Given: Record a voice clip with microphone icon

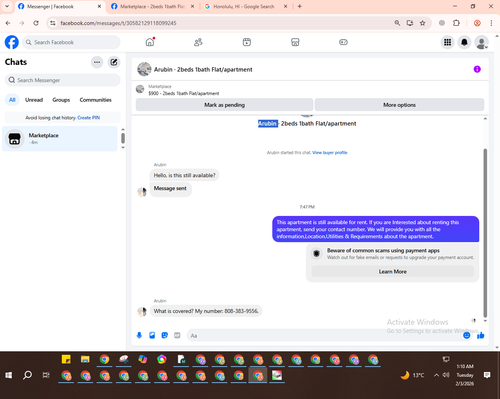Looking at the screenshot, I should [139, 335].
